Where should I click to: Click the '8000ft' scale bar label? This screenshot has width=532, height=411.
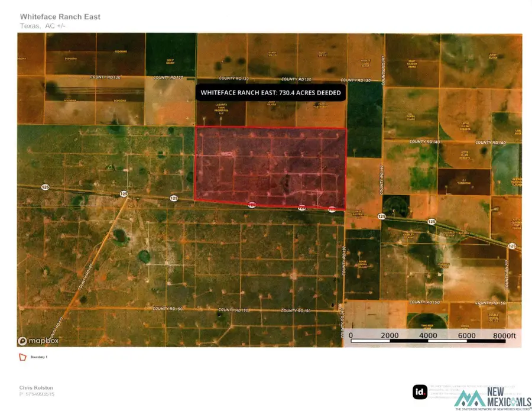504,335
